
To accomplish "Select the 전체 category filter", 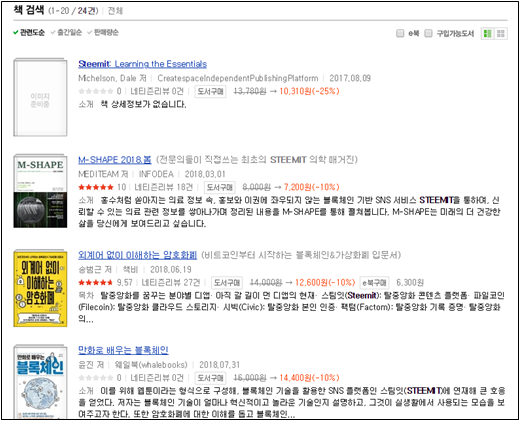I will click(x=115, y=11).
